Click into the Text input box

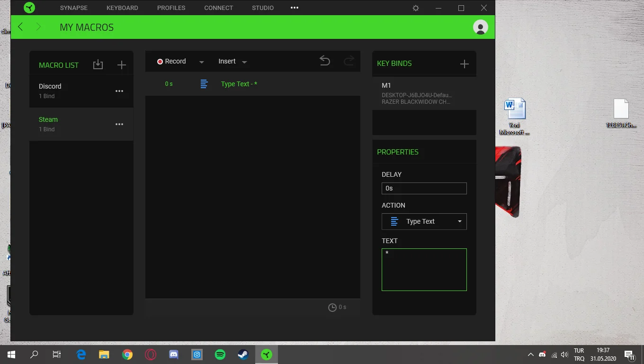pyautogui.click(x=424, y=270)
